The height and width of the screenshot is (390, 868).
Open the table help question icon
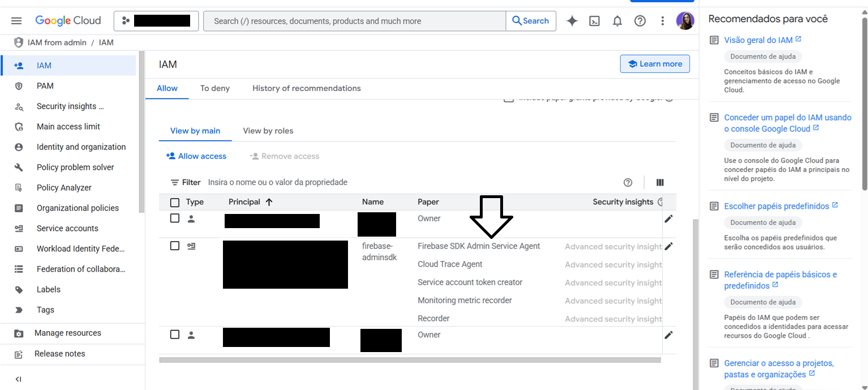coord(628,182)
